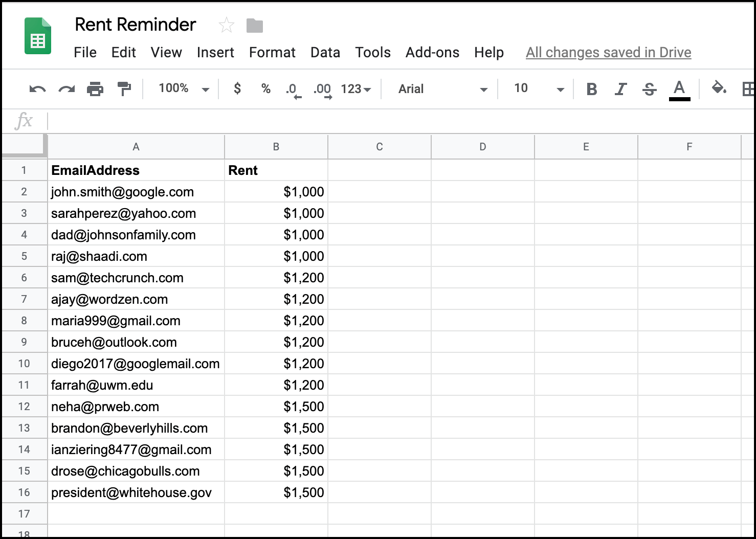Image resolution: width=756 pixels, height=539 pixels.
Task: Click cell drose@chicagobulls.com
Action: (x=136, y=471)
